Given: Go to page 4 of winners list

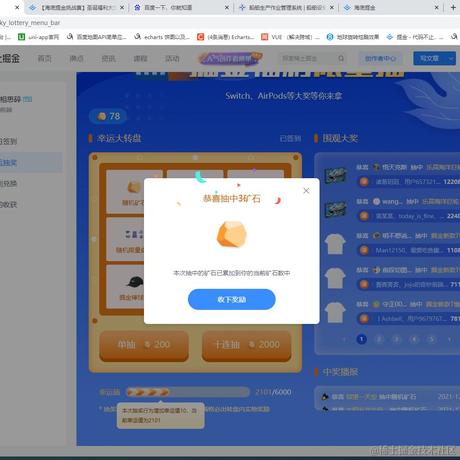Looking at the screenshot, I should 414,339.
